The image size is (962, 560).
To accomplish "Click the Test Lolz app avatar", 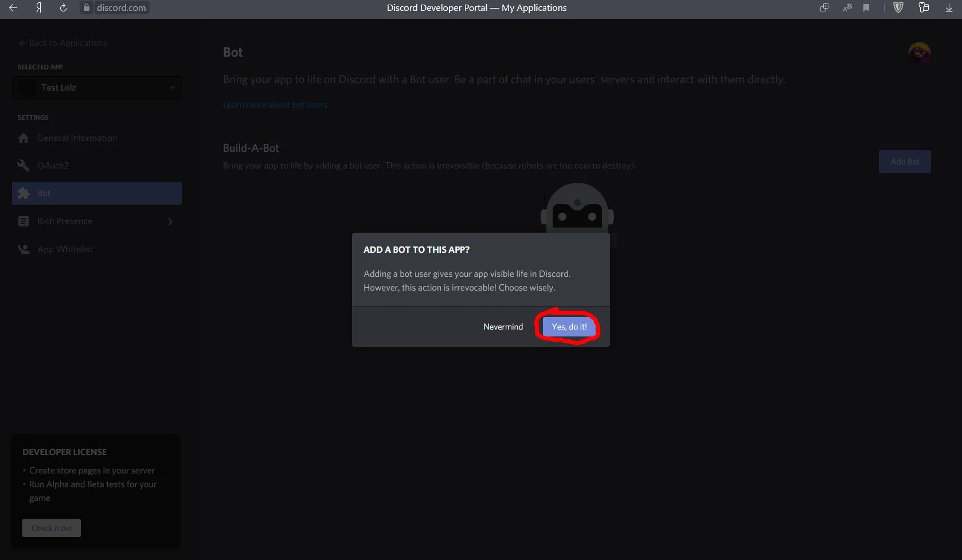I will click(27, 88).
